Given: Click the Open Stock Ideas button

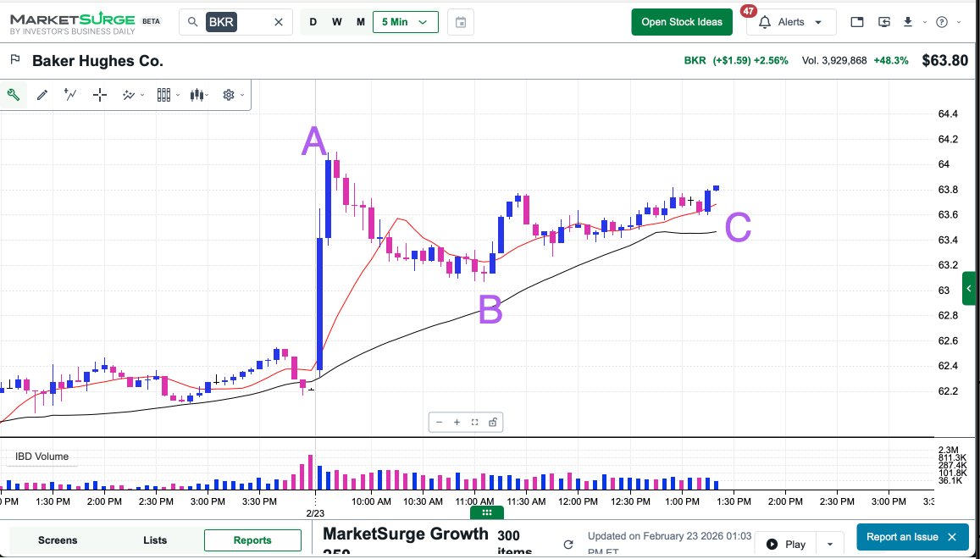Looking at the screenshot, I should [x=682, y=21].
